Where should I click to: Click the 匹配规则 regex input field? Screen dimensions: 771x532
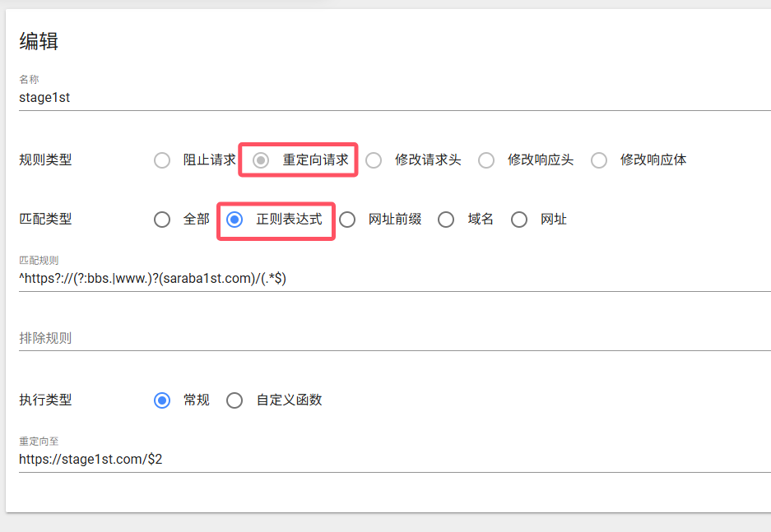point(395,279)
